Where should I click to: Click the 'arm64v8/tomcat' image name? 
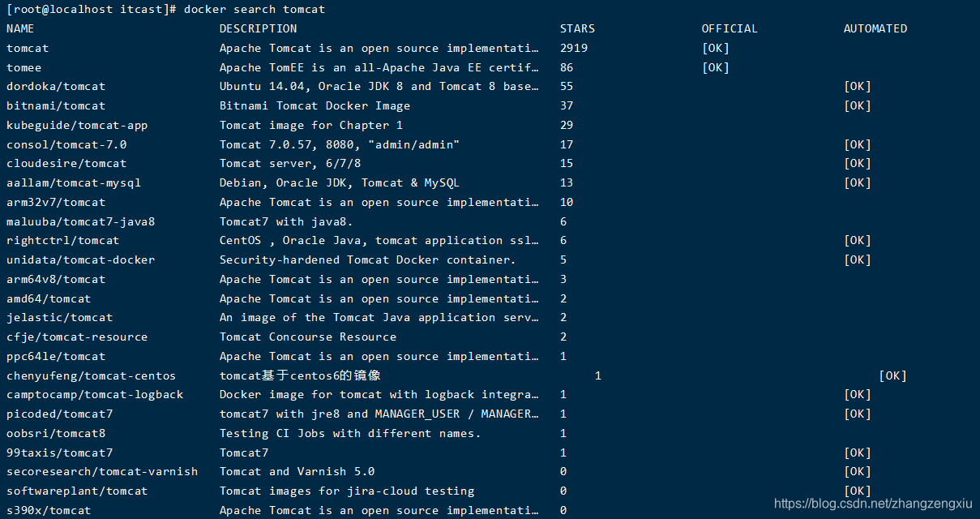(x=56, y=279)
